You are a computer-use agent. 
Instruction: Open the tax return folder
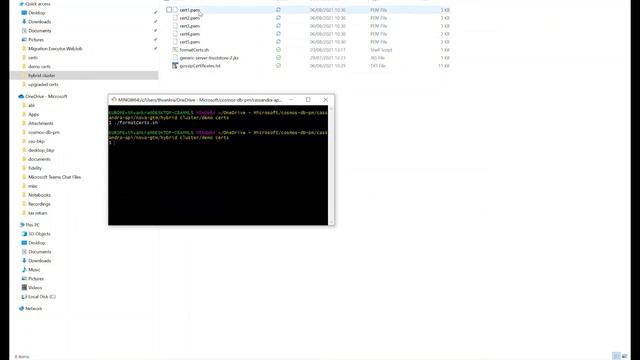click(x=38, y=213)
